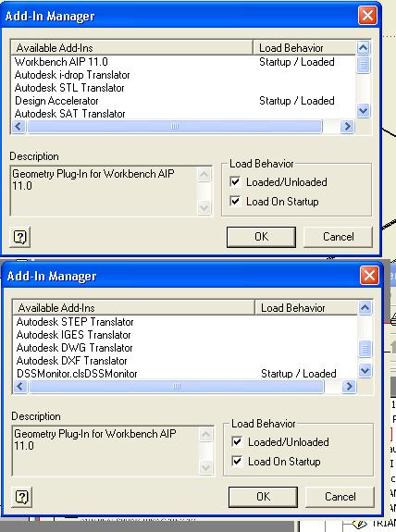Click down arrow of lower add-ins list scrollbar
The width and height of the screenshot is (396, 532).
[x=365, y=370]
